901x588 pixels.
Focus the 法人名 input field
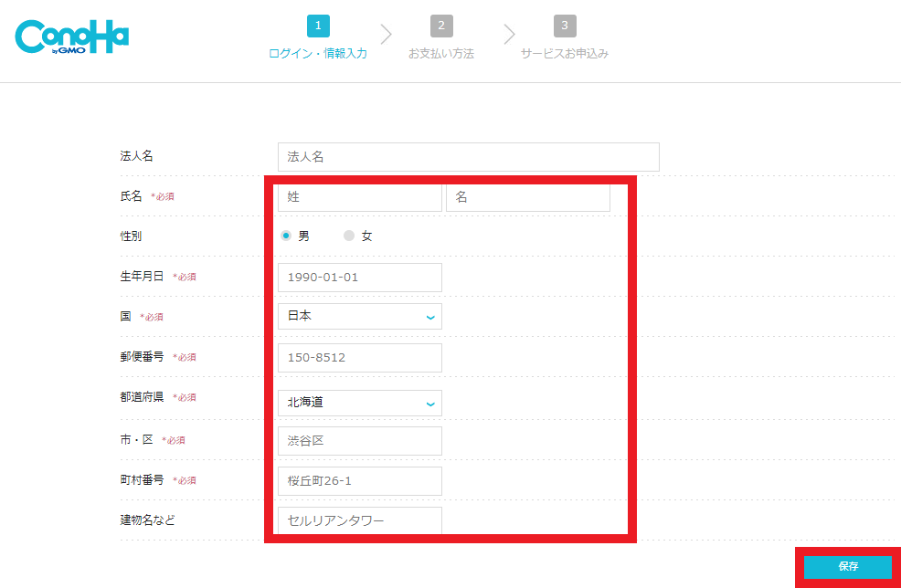tap(468, 157)
